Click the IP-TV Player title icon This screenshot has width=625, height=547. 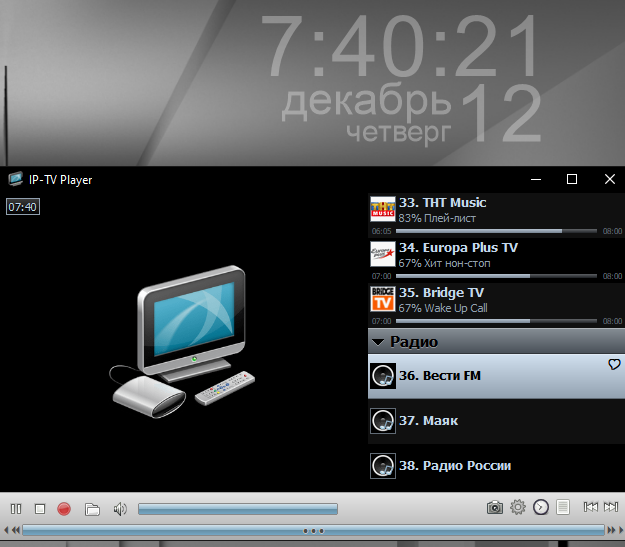[16, 179]
